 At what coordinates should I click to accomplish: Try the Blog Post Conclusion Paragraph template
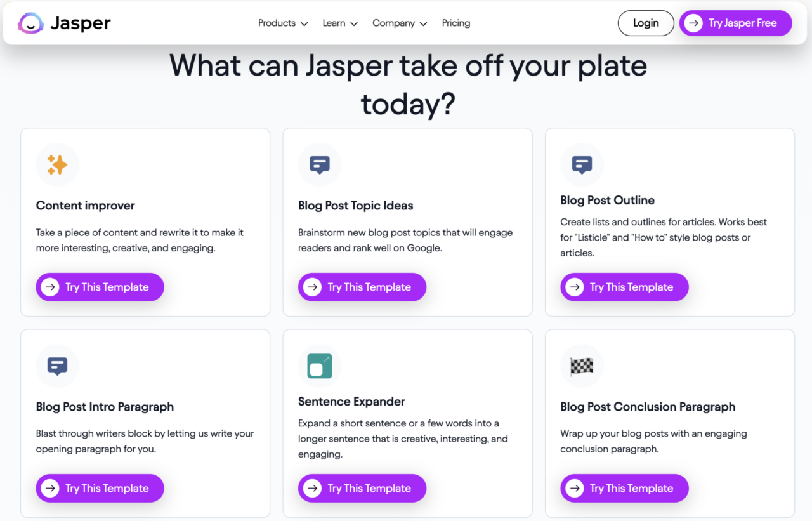click(x=624, y=488)
